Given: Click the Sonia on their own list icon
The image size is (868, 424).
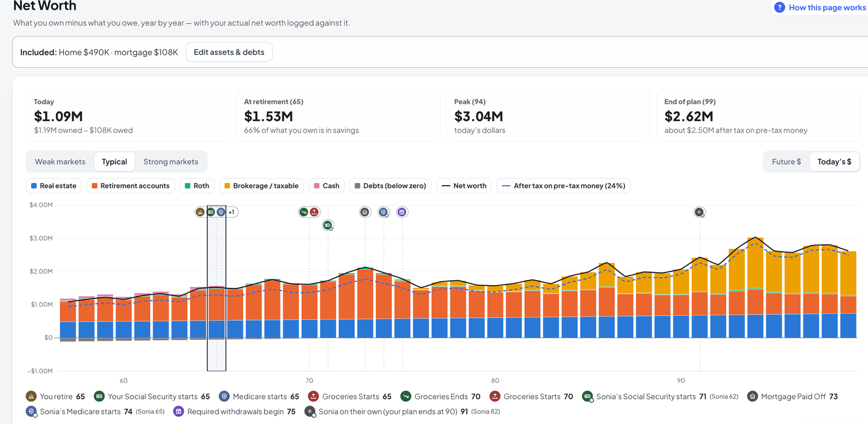Looking at the screenshot, I should [x=310, y=412].
